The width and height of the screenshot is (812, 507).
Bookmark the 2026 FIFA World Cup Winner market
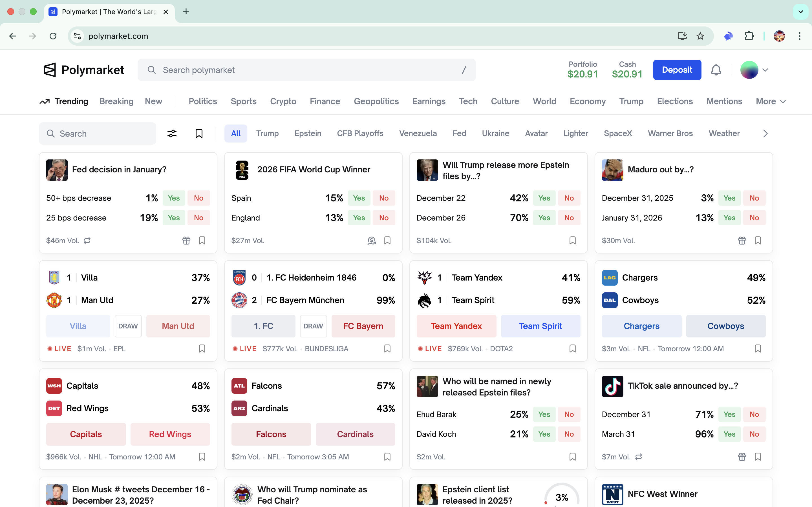pyautogui.click(x=387, y=241)
